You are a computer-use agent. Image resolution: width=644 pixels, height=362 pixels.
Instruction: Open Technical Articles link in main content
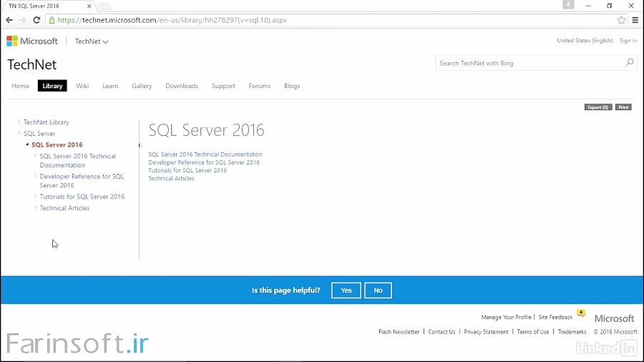[171, 178]
